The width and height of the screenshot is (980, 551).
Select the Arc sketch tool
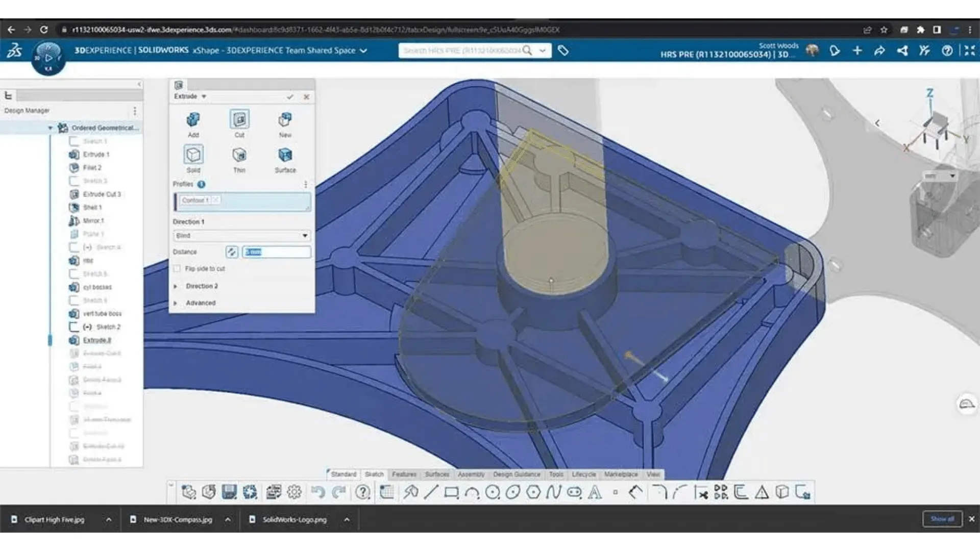(472, 492)
